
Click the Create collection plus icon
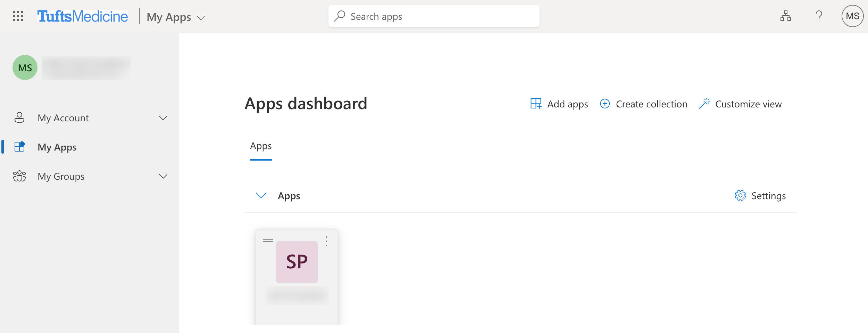tap(604, 104)
